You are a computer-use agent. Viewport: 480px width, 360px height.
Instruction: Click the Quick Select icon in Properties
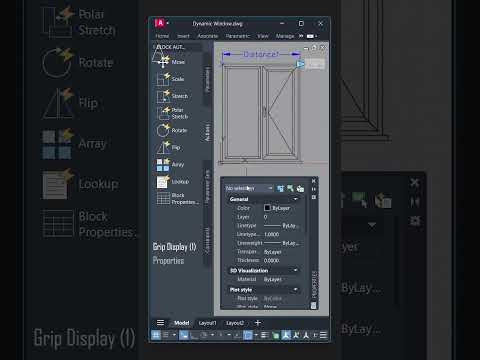click(300, 189)
